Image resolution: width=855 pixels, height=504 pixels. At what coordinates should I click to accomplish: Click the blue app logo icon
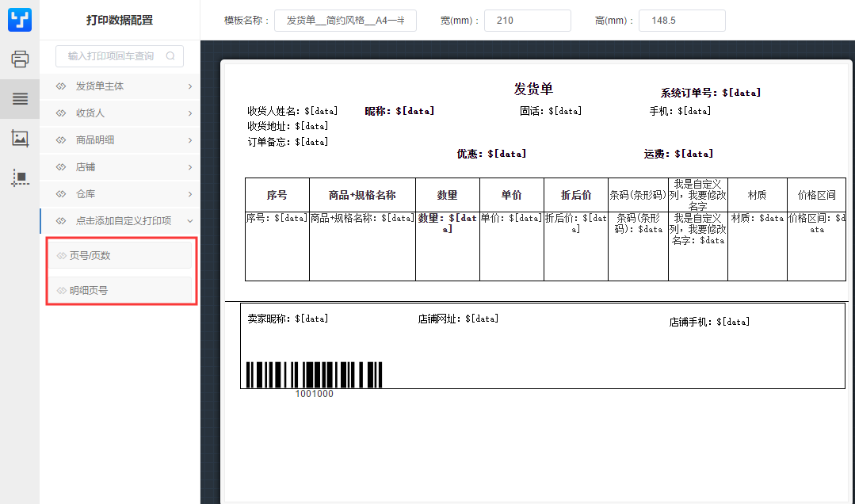(x=20, y=20)
